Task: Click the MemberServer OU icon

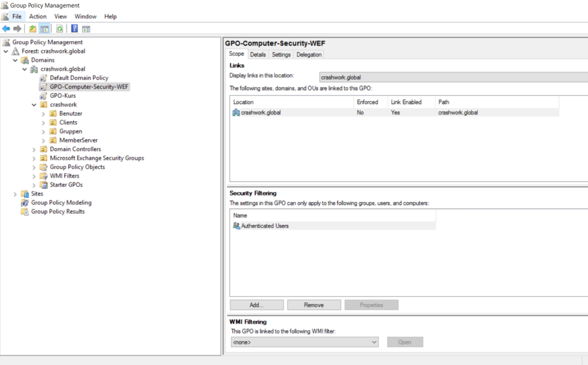Action: point(53,140)
